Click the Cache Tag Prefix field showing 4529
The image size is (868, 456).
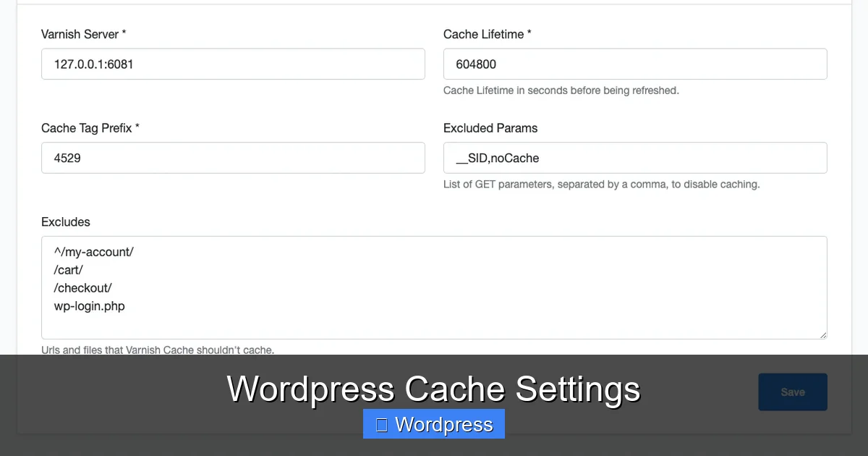tap(231, 158)
